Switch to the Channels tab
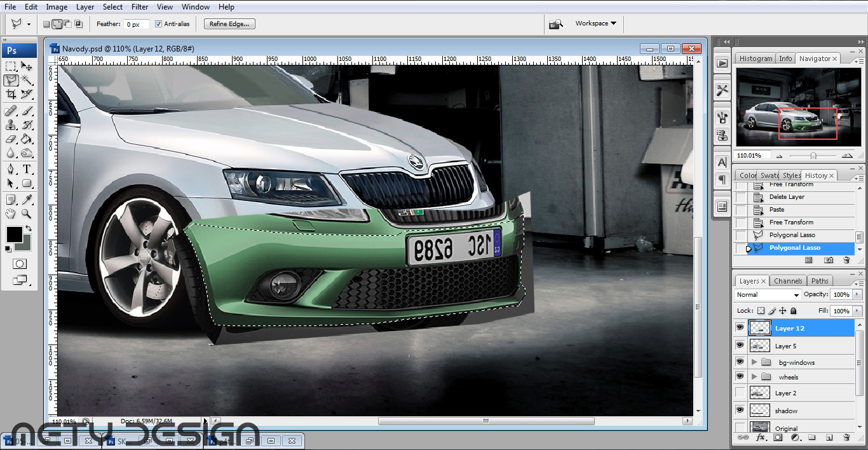The image size is (868, 450). (788, 281)
